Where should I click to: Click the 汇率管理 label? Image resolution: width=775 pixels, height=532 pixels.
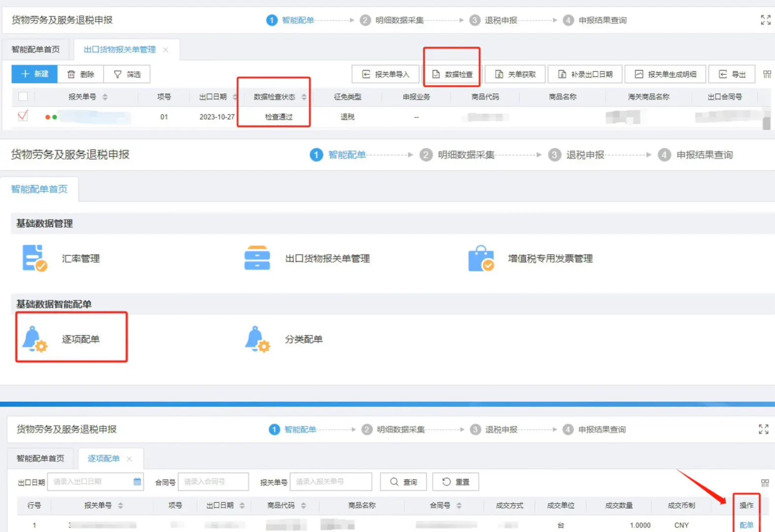tap(81, 258)
